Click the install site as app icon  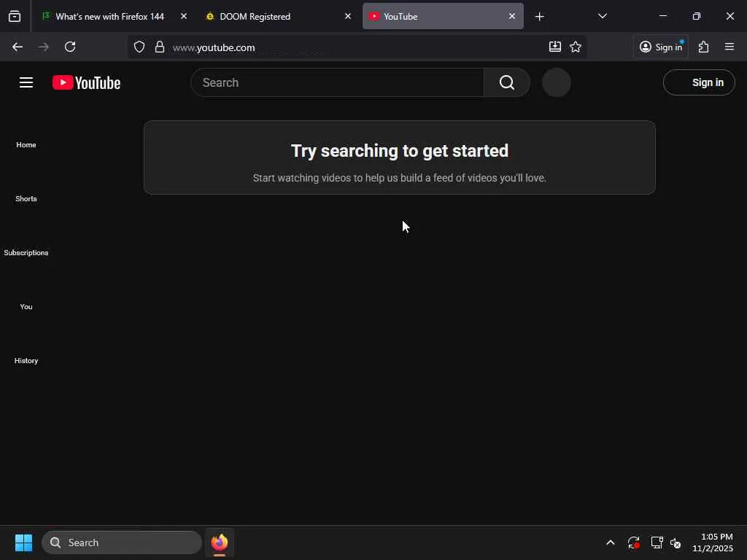pos(555,47)
